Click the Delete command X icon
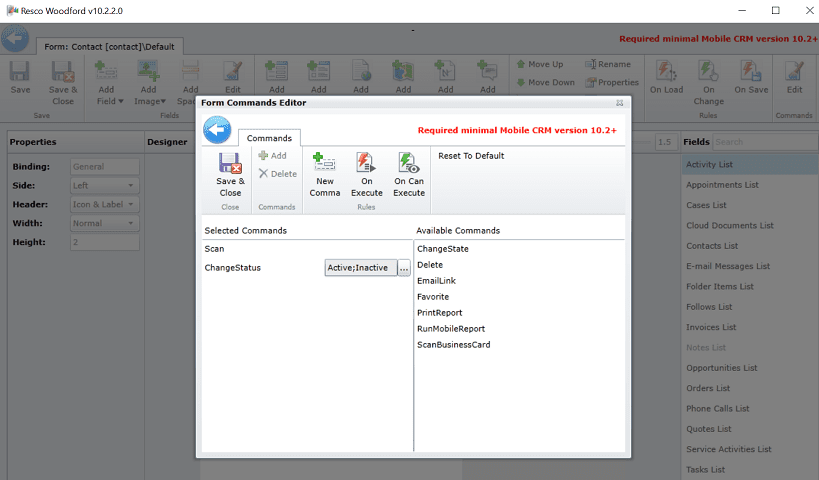The height and width of the screenshot is (480, 819). (x=263, y=173)
